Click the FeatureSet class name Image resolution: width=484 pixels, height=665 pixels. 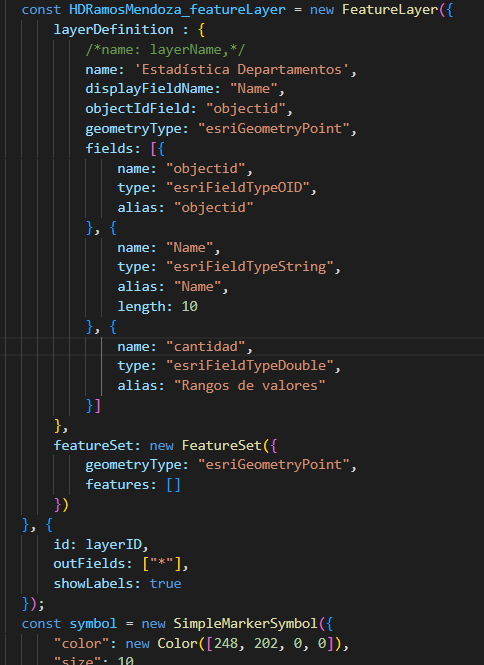[x=222, y=446]
